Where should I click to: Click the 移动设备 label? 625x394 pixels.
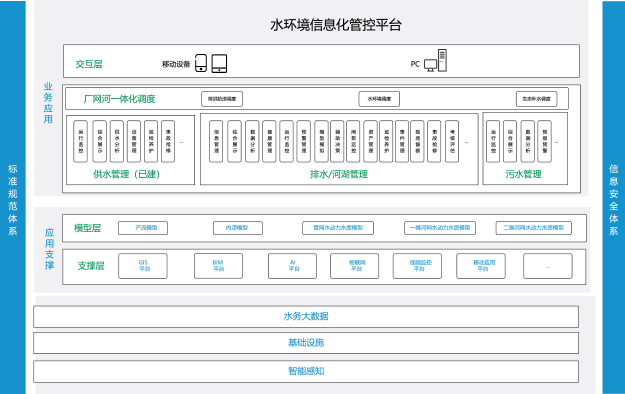pyautogui.click(x=176, y=64)
